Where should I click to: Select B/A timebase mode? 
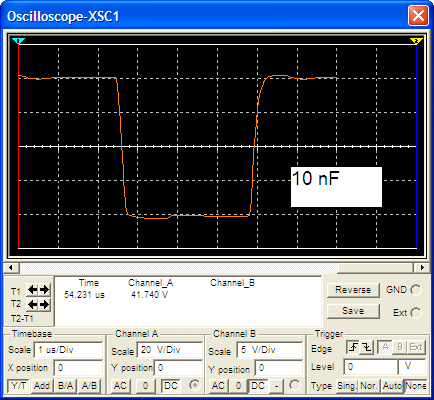66,386
